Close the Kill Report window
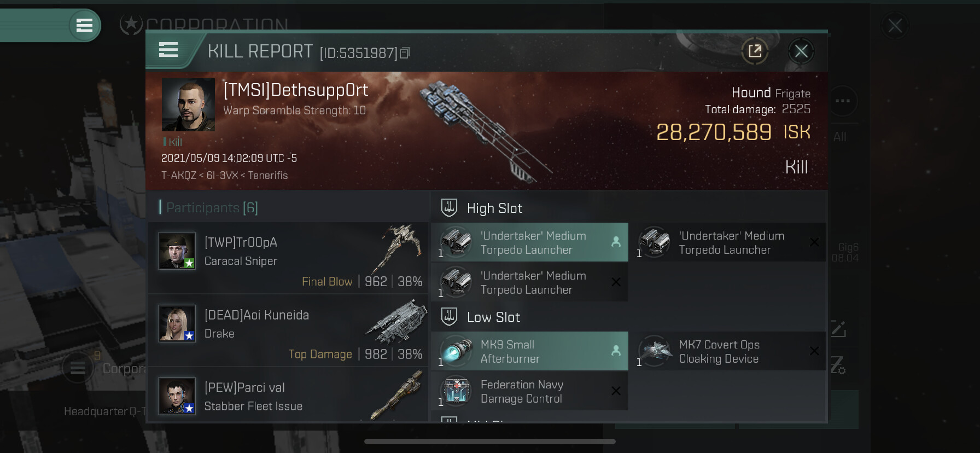 [x=801, y=51]
